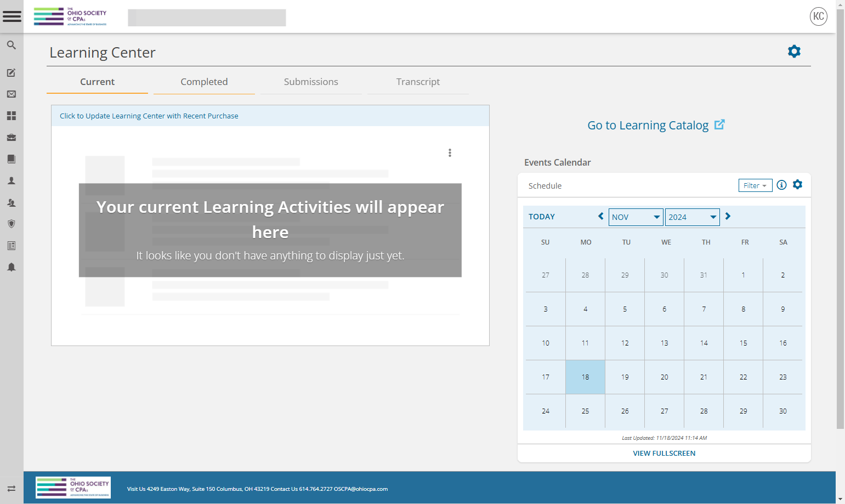Select November 30 on the calendar
Image resolution: width=845 pixels, height=504 pixels.
pyautogui.click(x=783, y=411)
